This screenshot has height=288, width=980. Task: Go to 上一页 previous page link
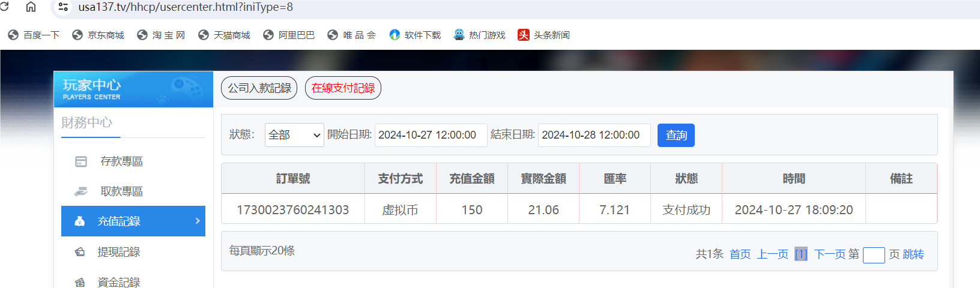[773, 254]
